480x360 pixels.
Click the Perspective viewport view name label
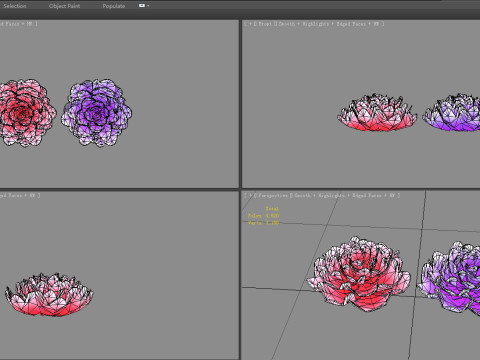(273, 196)
